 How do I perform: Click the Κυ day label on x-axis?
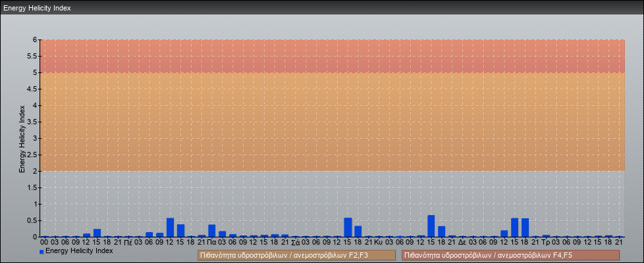tap(379, 242)
